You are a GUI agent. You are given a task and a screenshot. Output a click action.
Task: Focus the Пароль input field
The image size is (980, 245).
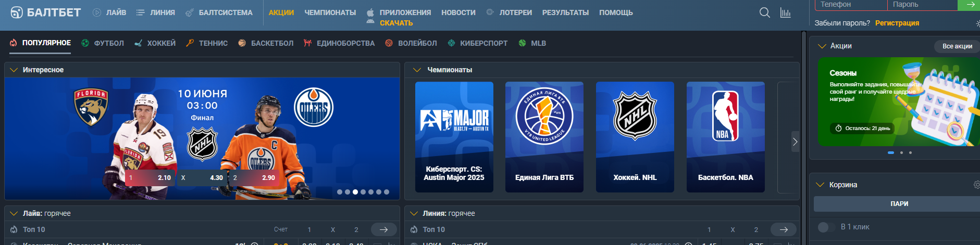(x=923, y=5)
